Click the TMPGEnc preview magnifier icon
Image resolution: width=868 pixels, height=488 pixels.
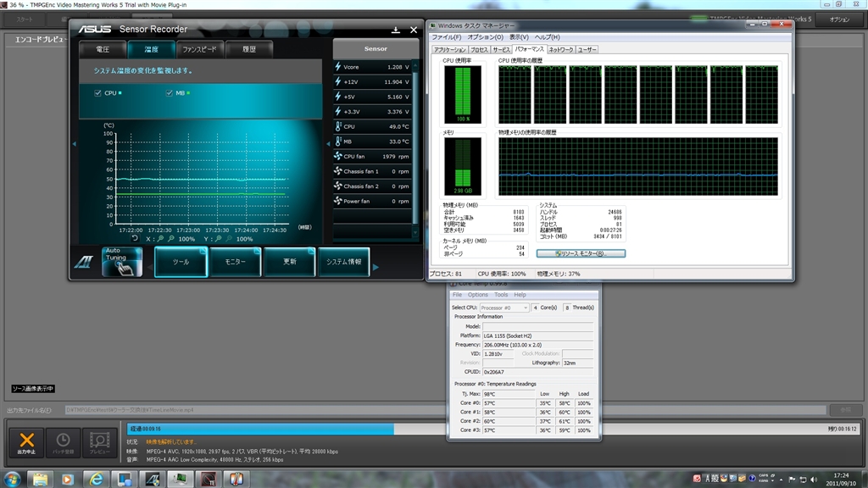point(100,442)
